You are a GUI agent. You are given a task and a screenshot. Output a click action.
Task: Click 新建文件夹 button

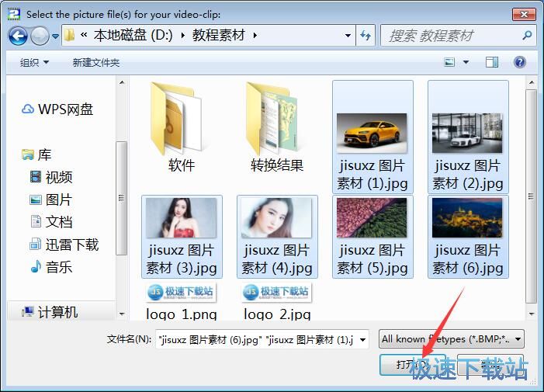click(x=96, y=63)
